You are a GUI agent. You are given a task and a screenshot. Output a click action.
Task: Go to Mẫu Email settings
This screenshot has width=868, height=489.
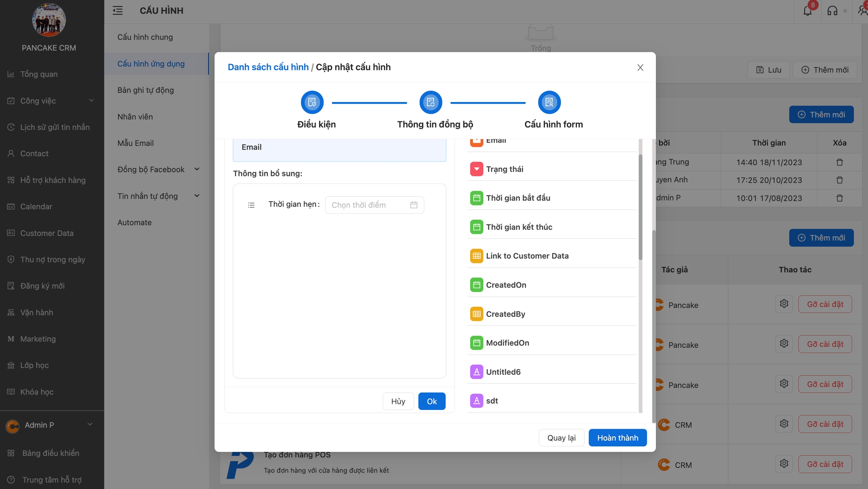[135, 143]
